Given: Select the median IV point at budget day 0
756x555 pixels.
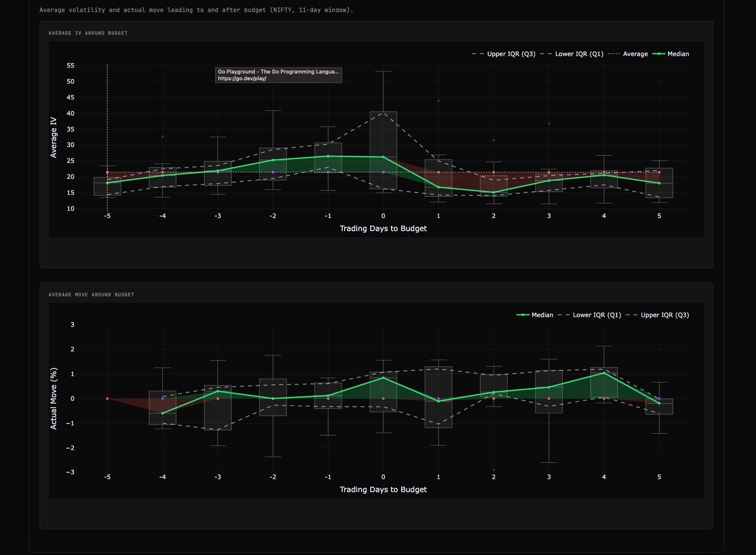Looking at the screenshot, I should (383, 157).
